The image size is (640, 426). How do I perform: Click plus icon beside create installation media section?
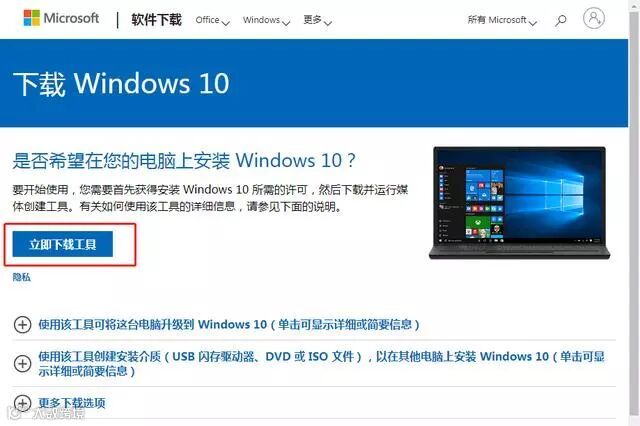[22, 364]
